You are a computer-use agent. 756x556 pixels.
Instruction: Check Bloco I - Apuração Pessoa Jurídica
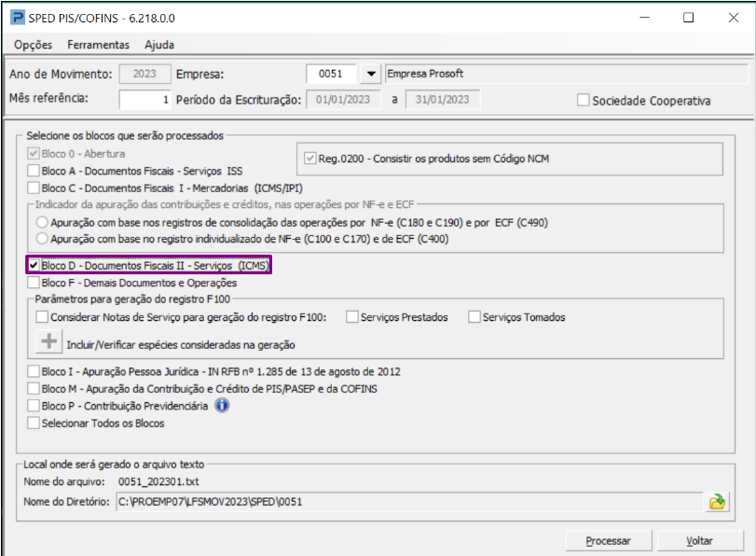click(x=34, y=371)
